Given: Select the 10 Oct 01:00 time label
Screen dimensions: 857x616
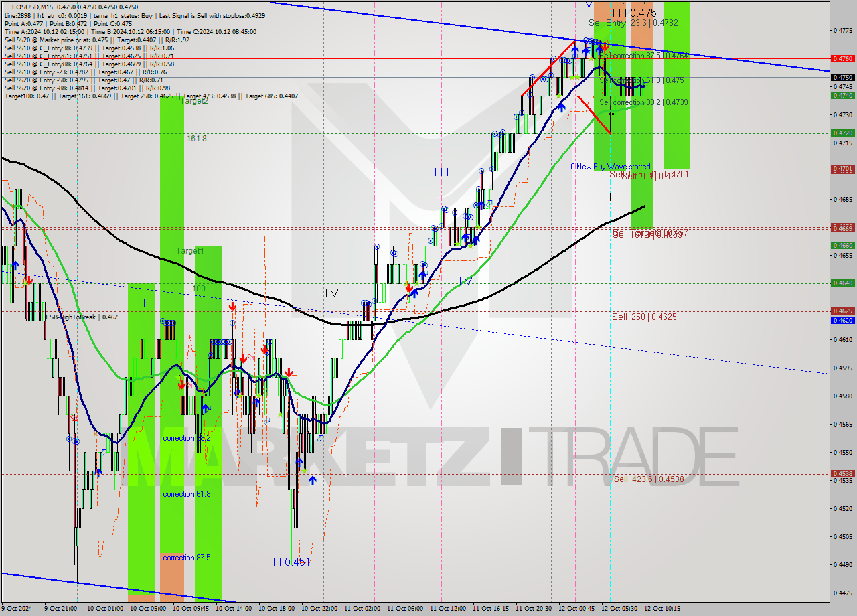Looking at the screenshot, I should tap(104, 609).
